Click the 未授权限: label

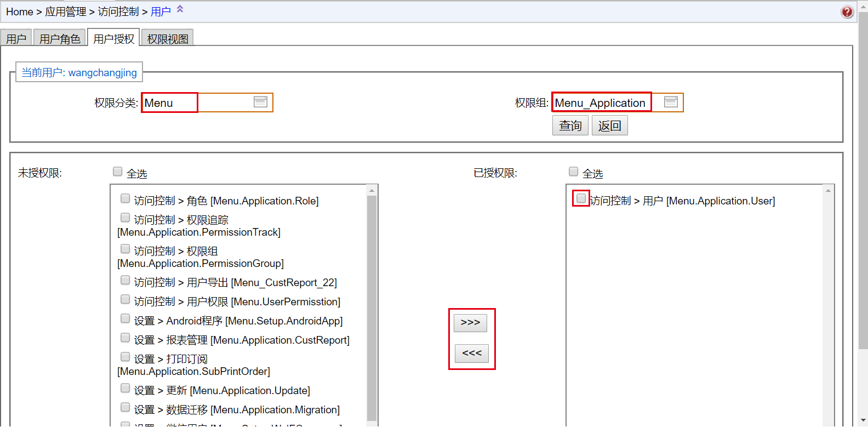40,173
